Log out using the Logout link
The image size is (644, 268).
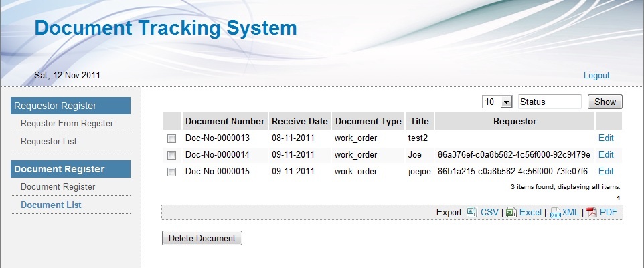tap(596, 76)
